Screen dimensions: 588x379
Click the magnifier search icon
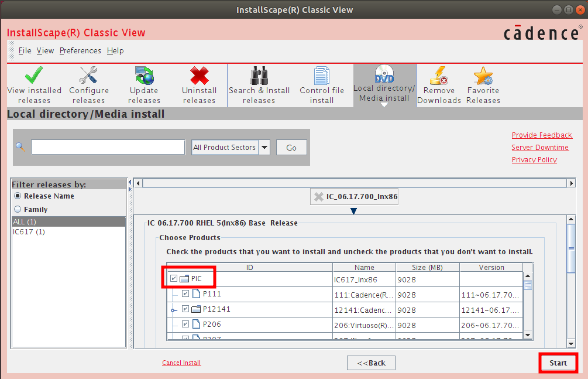tap(20, 147)
